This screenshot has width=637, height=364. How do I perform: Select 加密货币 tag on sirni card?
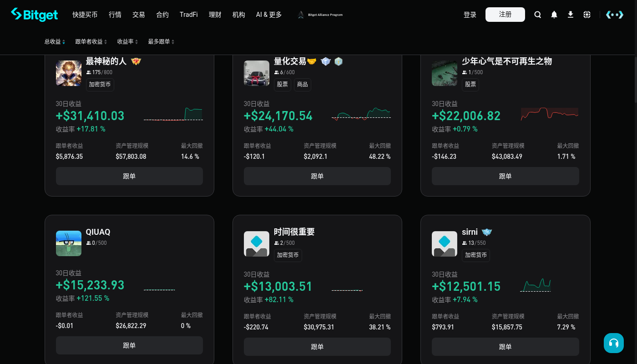(x=476, y=255)
